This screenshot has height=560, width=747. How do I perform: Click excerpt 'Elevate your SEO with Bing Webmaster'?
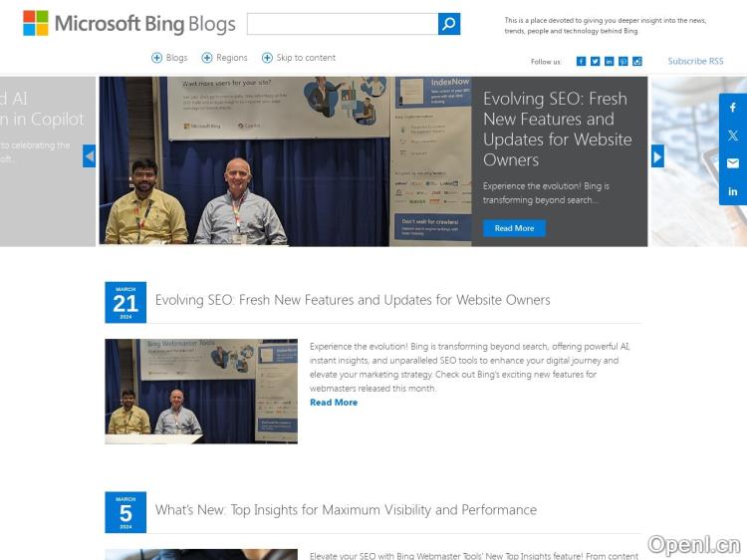coord(473,556)
